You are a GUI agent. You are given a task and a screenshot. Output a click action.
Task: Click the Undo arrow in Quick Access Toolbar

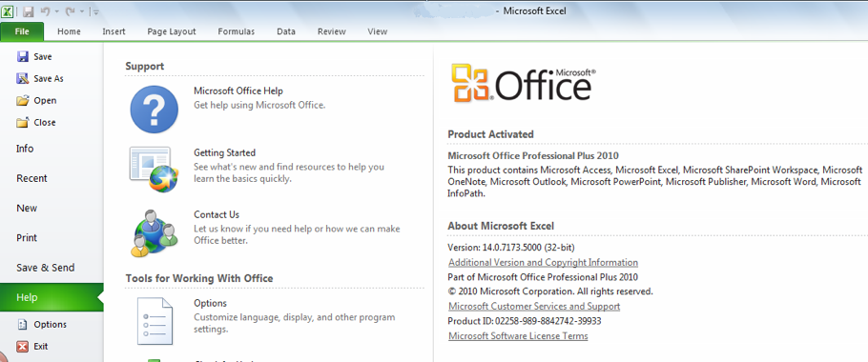[46, 11]
